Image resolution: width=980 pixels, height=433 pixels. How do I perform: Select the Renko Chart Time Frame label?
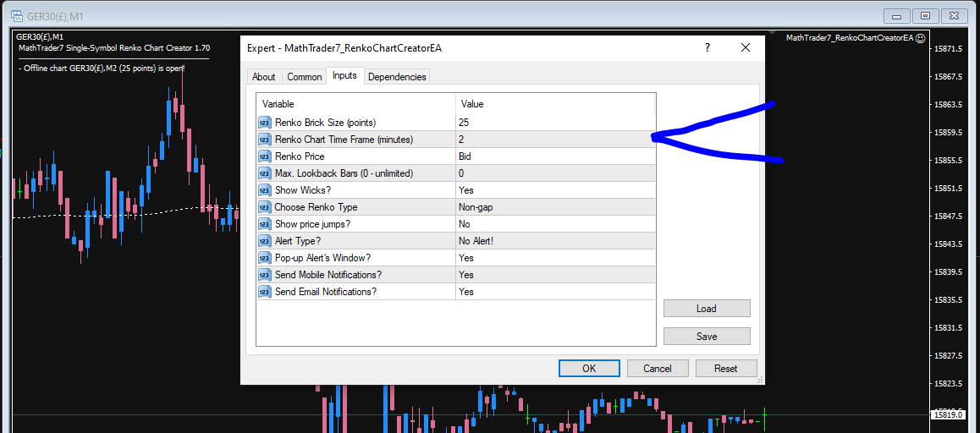click(x=344, y=139)
